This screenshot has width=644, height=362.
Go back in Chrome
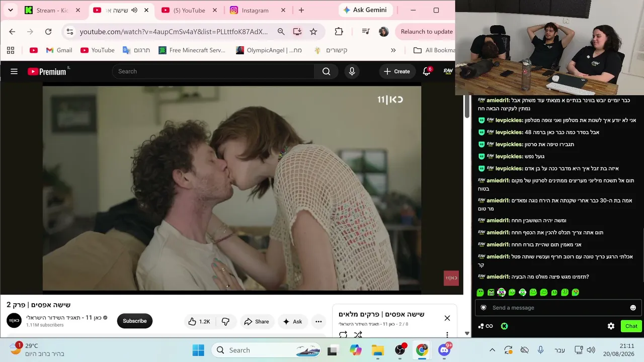pyautogui.click(x=12, y=32)
